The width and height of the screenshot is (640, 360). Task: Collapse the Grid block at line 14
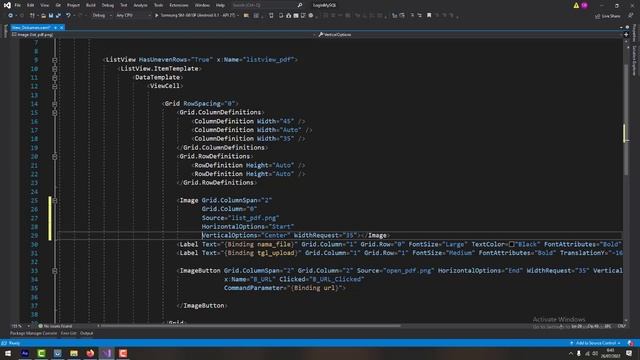(55, 104)
